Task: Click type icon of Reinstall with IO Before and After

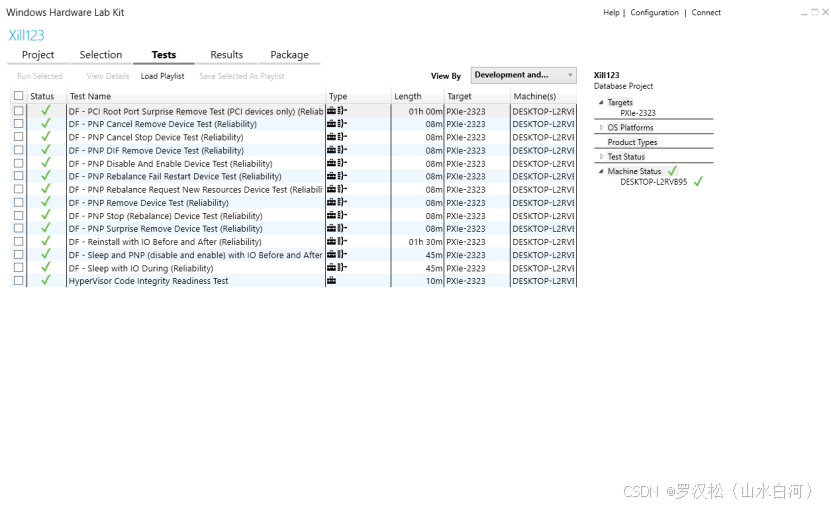Action: (x=337, y=241)
